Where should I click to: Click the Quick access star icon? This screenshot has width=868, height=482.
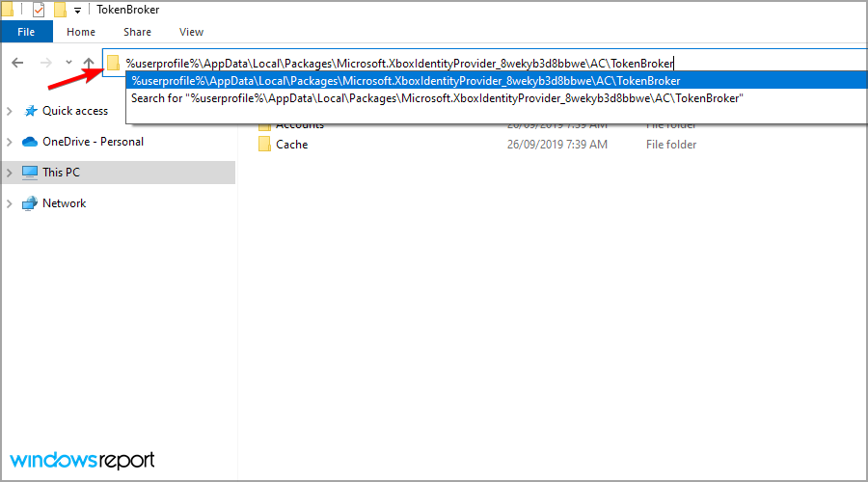(x=31, y=111)
